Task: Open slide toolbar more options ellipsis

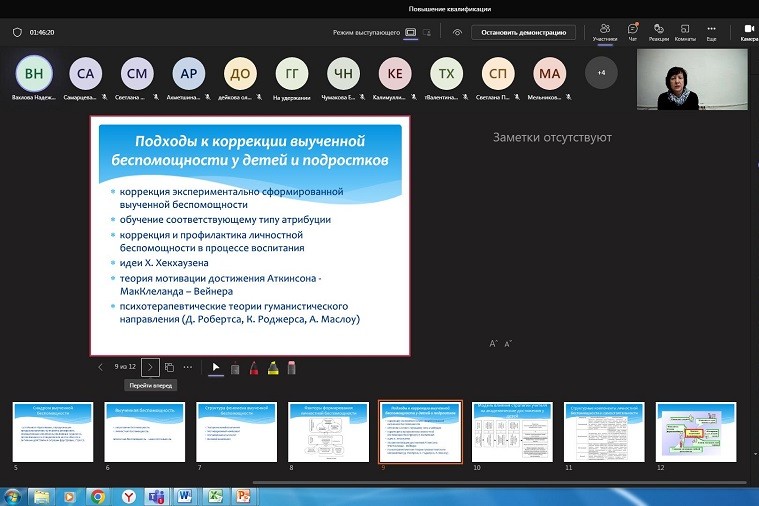Action: pyautogui.click(x=188, y=367)
